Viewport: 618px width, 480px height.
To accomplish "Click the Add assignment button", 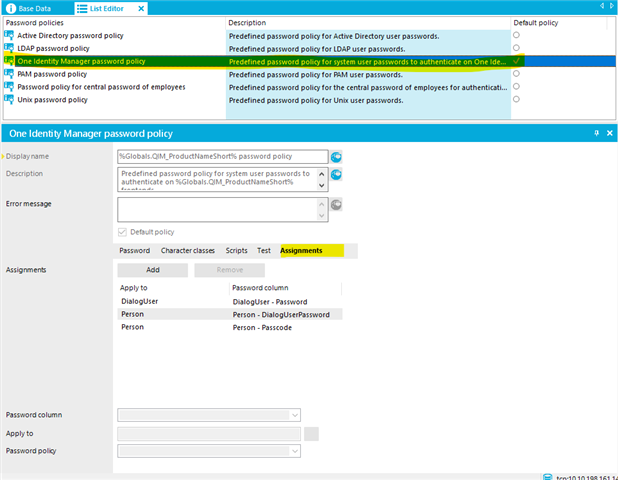I will pyautogui.click(x=153, y=270).
